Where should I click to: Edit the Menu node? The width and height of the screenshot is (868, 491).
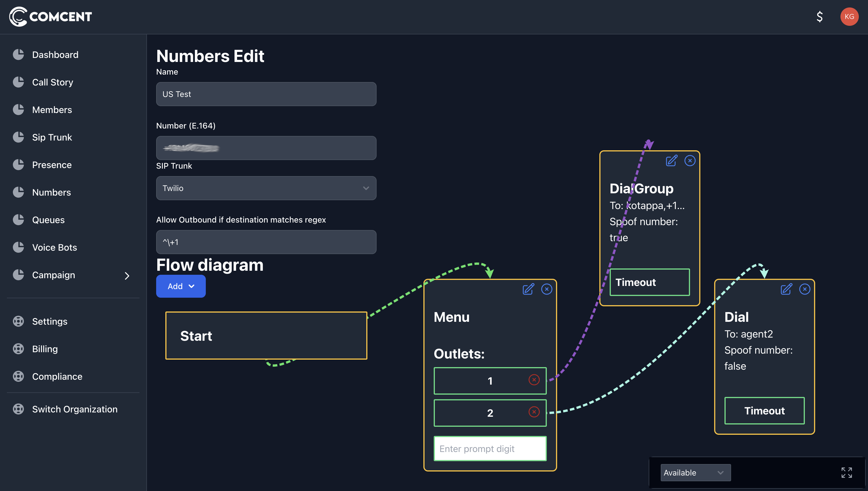point(528,289)
